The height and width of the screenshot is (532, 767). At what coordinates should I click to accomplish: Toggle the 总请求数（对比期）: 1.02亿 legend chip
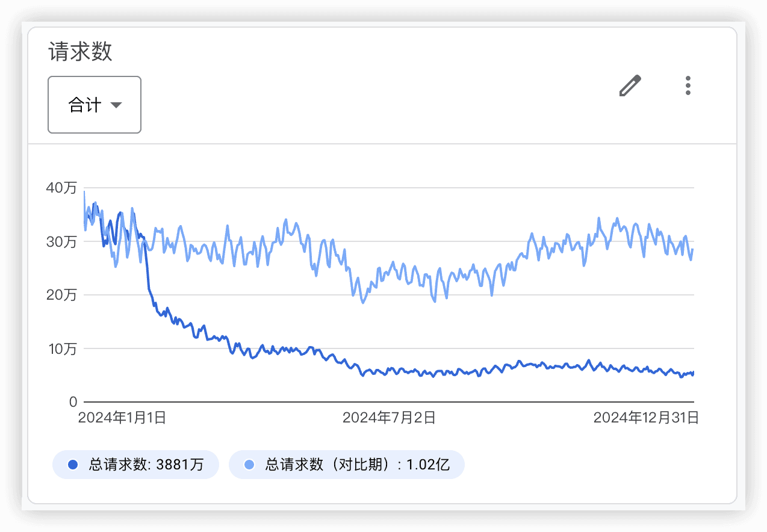pyautogui.click(x=347, y=465)
